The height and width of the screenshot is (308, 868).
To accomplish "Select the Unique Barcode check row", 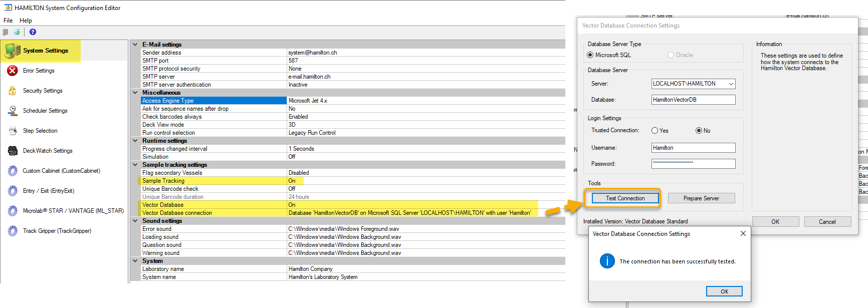I will click(353, 189).
